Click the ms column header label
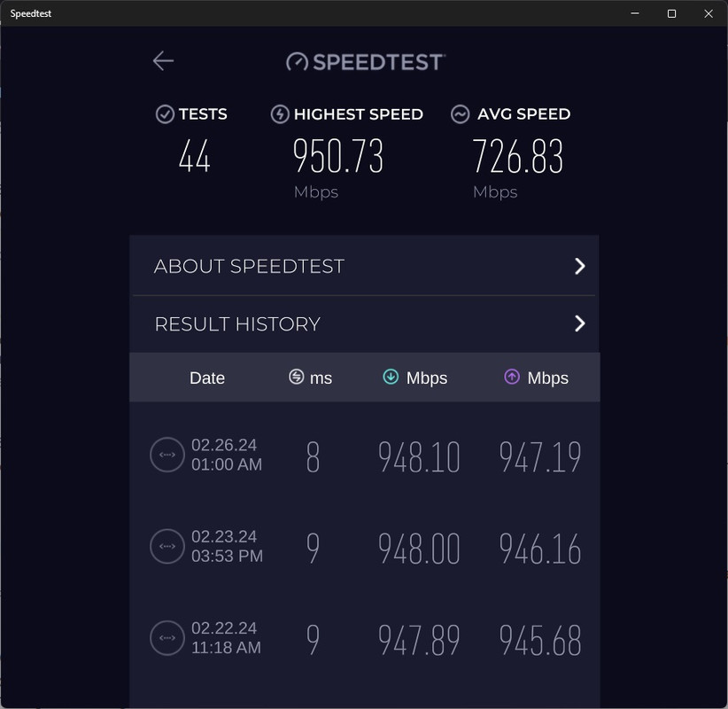This screenshot has height=709, width=728. [321, 378]
